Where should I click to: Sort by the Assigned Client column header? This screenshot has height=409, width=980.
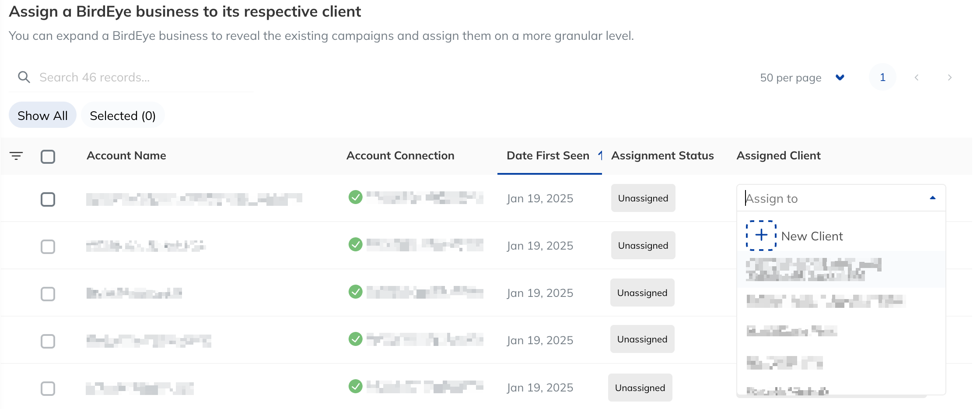(778, 155)
